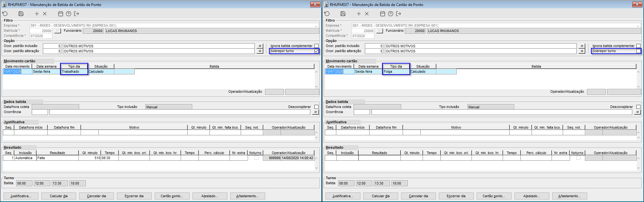Open calendar icon in right window toolbar

pos(383,14)
